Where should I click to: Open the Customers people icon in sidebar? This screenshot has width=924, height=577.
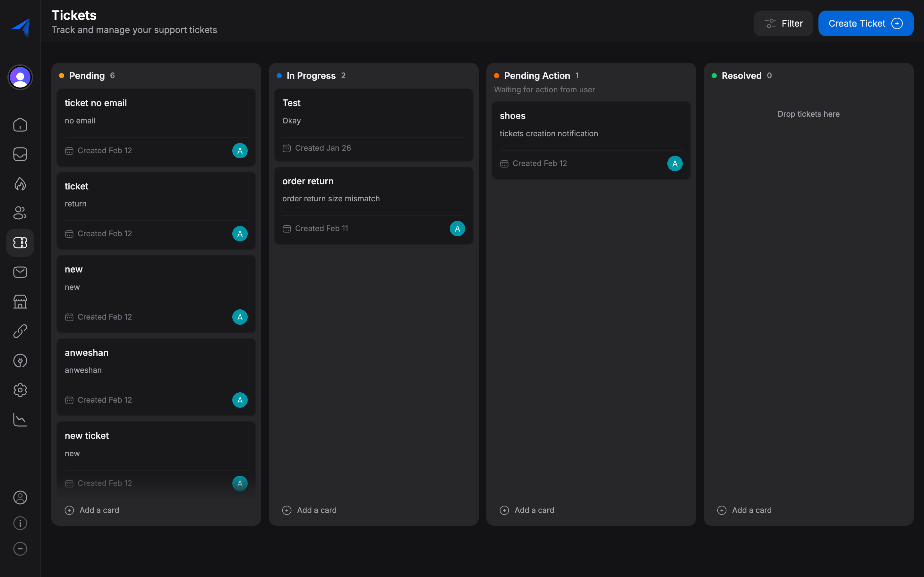(20, 213)
